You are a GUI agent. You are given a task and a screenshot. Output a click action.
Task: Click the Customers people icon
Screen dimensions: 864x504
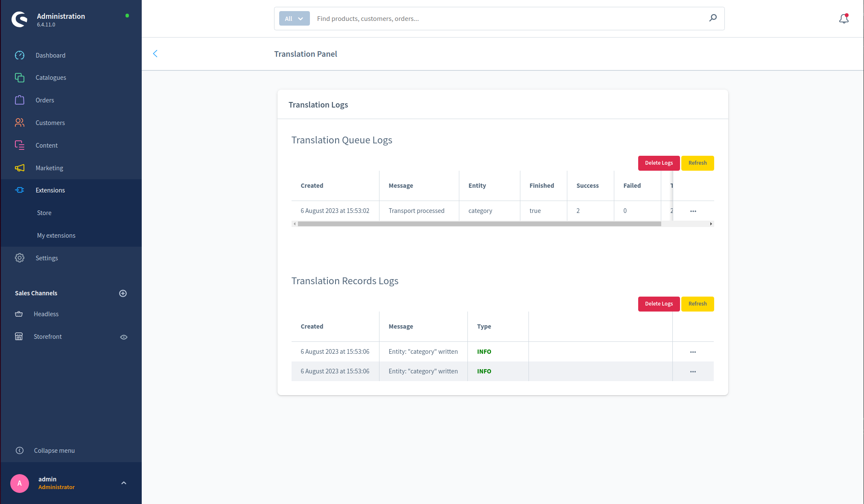pos(20,122)
